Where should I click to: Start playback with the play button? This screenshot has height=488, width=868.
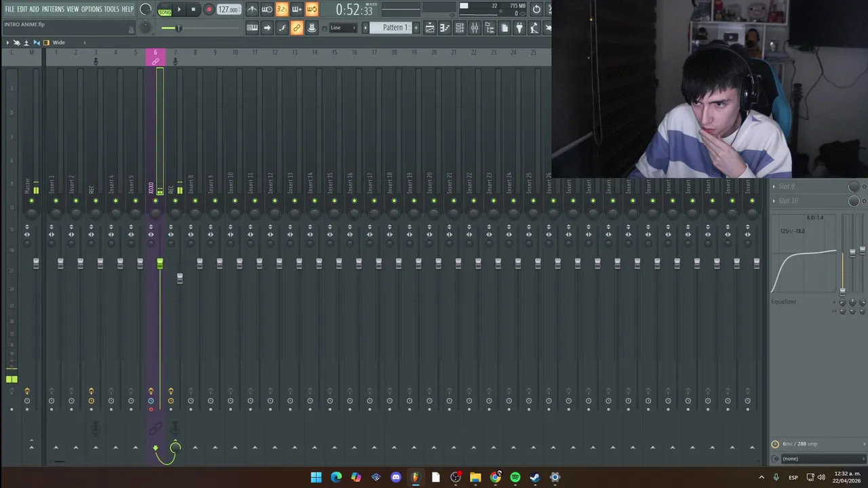click(x=179, y=9)
